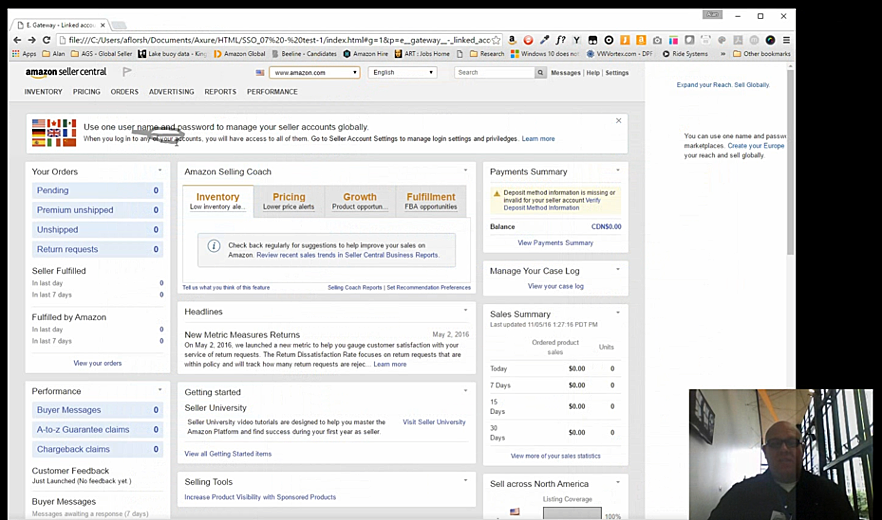Click the Settings link in the header
The width and height of the screenshot is (882, 520).
[617, 73]
